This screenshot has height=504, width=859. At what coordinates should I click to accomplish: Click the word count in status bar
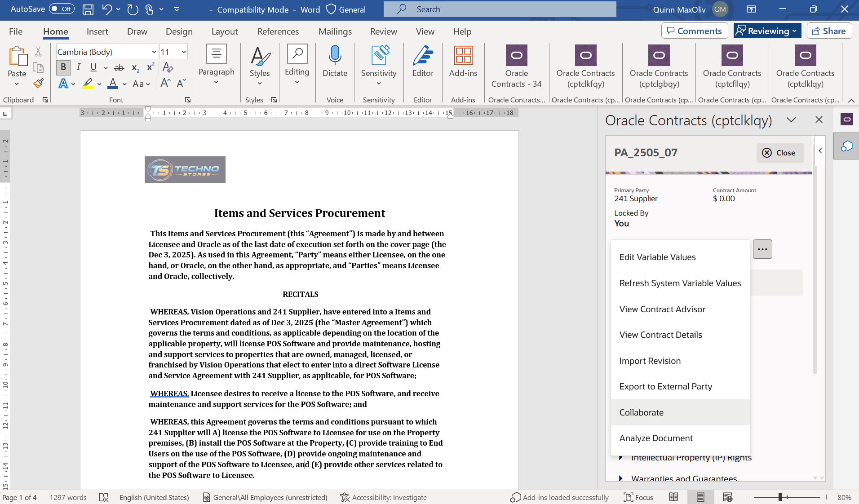tap(68, 497)
